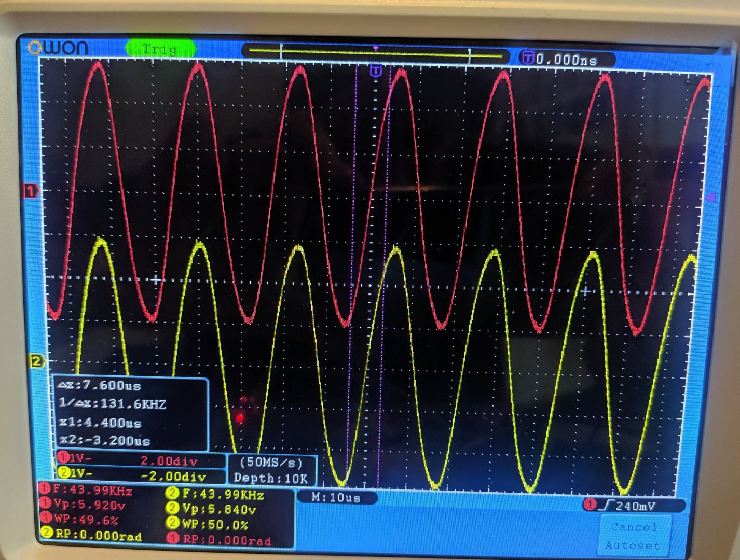This screenshot has height=560, width=740.
Task: Select the Δx:7.600us cursor readout
Action: 100,386
